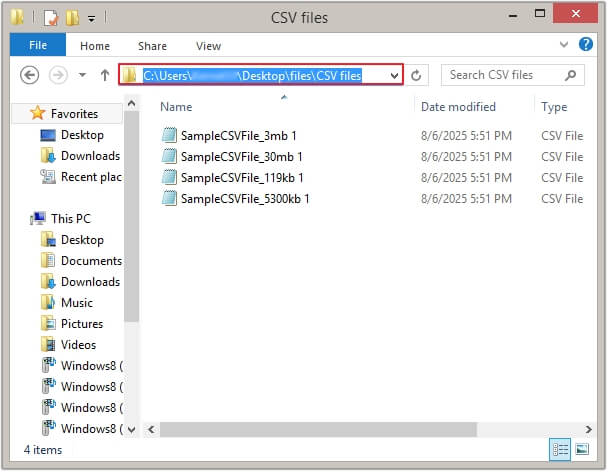Click the Videos folder icon

coord(48,344)
